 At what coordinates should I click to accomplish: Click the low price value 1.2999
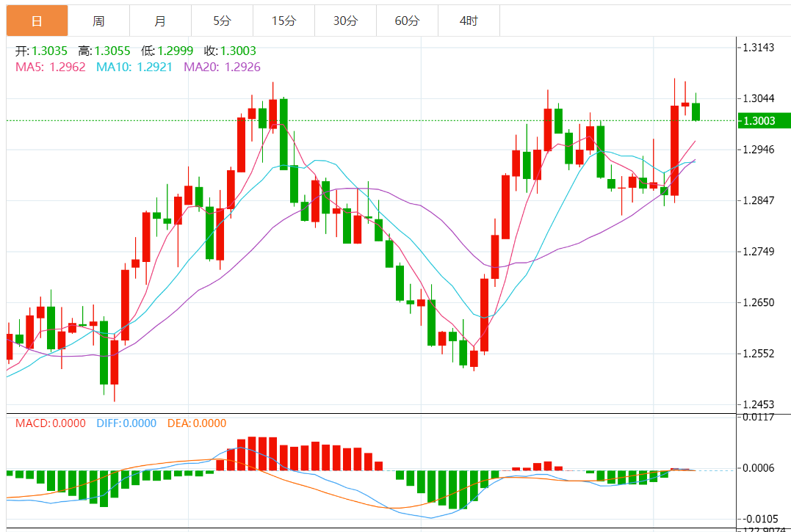[176, 51]
